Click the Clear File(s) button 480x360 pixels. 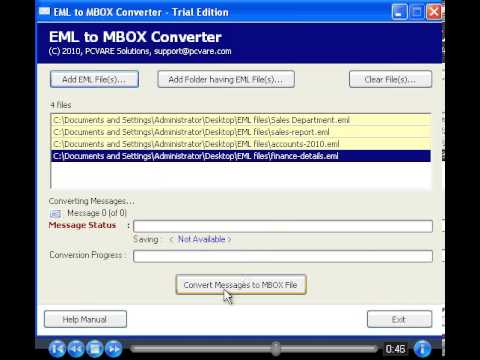390,79
